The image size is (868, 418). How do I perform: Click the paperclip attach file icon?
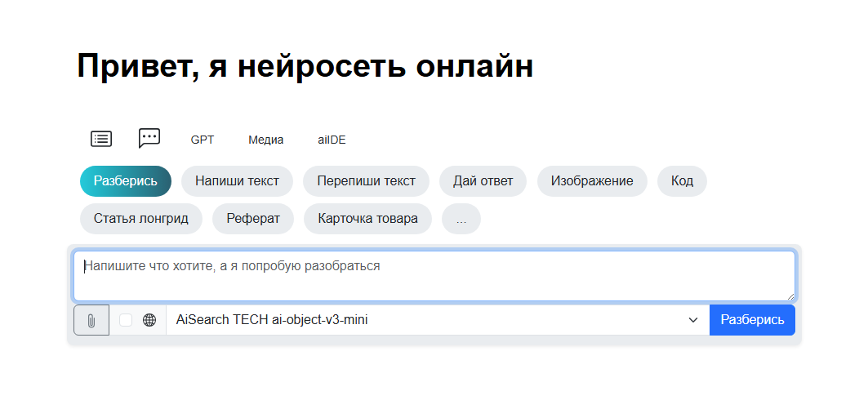click(91, 320)
